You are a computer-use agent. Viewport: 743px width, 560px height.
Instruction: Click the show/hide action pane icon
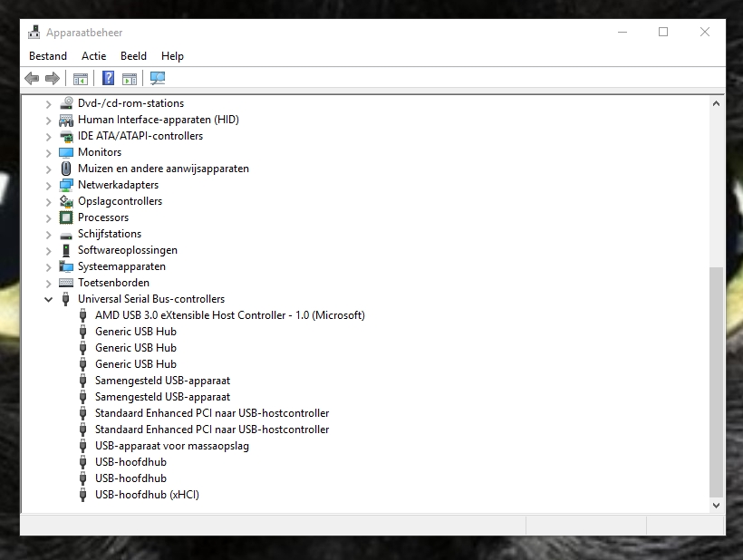coord(130,79)
